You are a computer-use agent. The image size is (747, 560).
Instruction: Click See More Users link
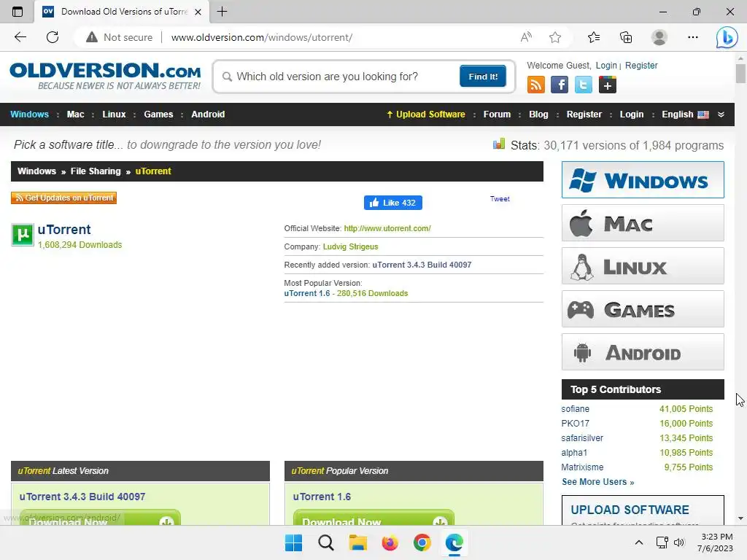[x=598, y=482]
